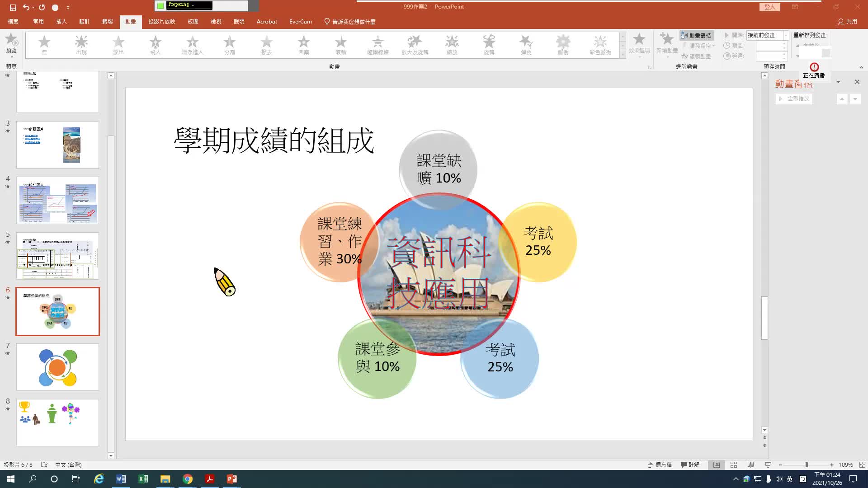Open the 轉場 Transitions tab
The height and width of the screenshot is (488, 868).
click(108, 21)
